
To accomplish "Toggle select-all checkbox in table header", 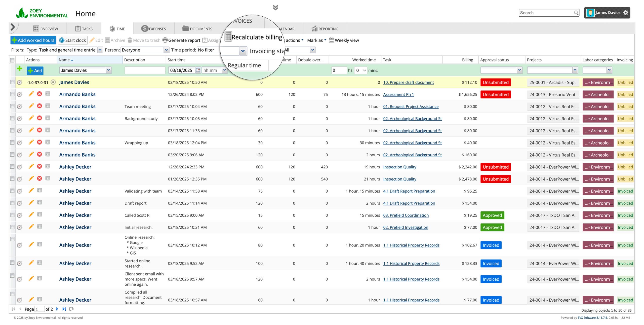I will (x=12, y=60).
